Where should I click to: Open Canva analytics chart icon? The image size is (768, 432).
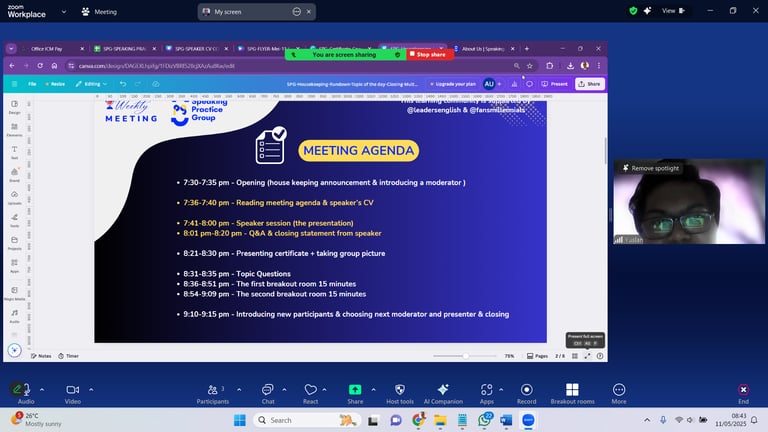point(514,84)
